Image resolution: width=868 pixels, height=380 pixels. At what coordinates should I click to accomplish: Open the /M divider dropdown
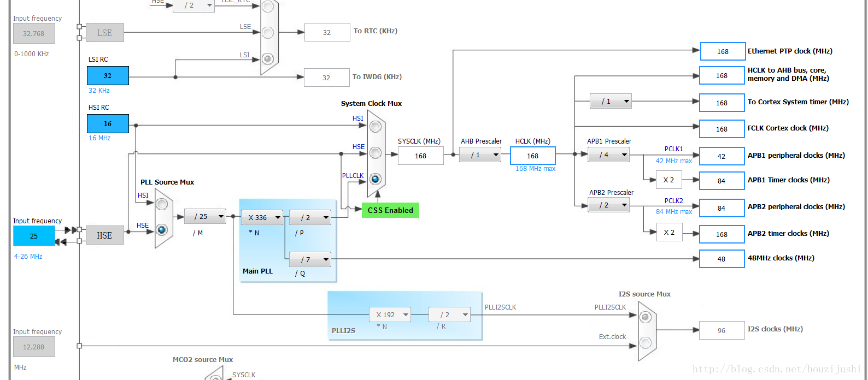(x=205, y=217)
